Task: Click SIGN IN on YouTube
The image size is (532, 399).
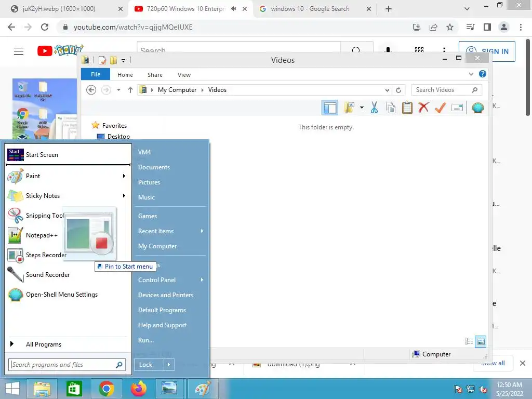Action: [487, 51]
